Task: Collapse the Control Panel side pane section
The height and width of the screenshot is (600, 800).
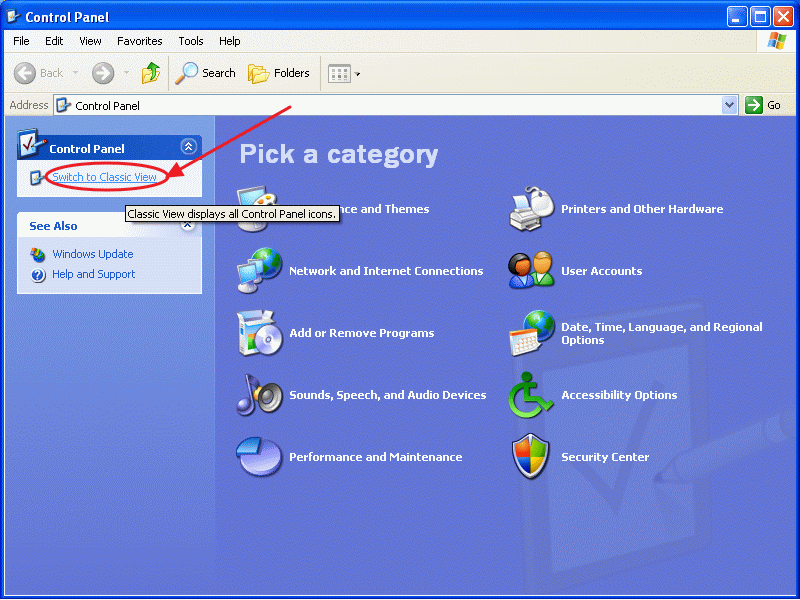Action: [x=188, y=147]
